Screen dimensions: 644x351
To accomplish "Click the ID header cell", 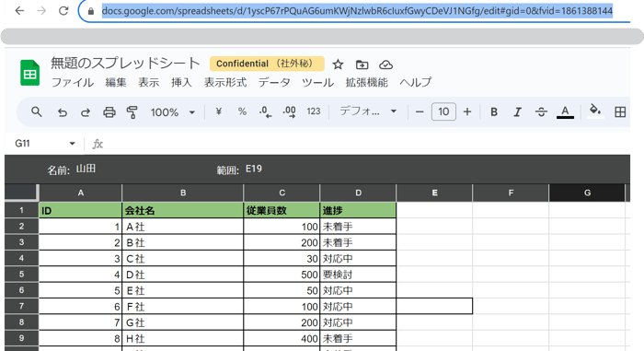I will click(x=81, y=210).
